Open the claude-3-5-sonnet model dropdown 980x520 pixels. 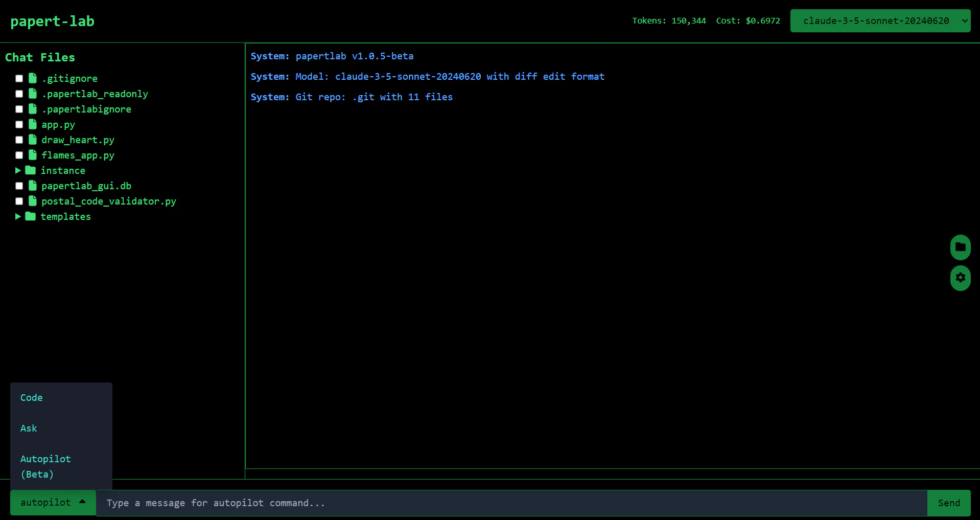pyautogui.click(x=880, y=21)
